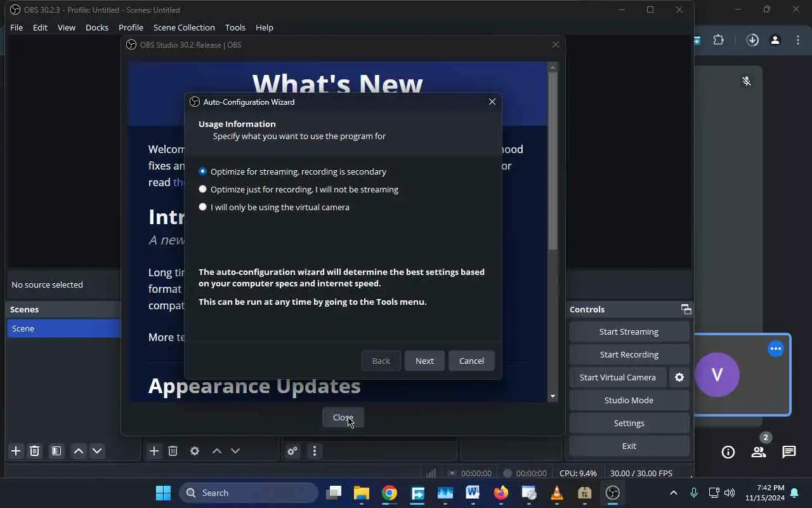Move source up in Sources dock

click(217, 451)
